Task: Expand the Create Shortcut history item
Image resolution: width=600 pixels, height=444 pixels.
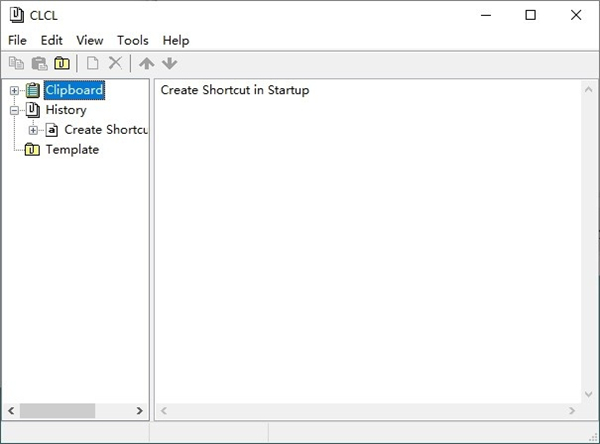Action: point(33,130)
